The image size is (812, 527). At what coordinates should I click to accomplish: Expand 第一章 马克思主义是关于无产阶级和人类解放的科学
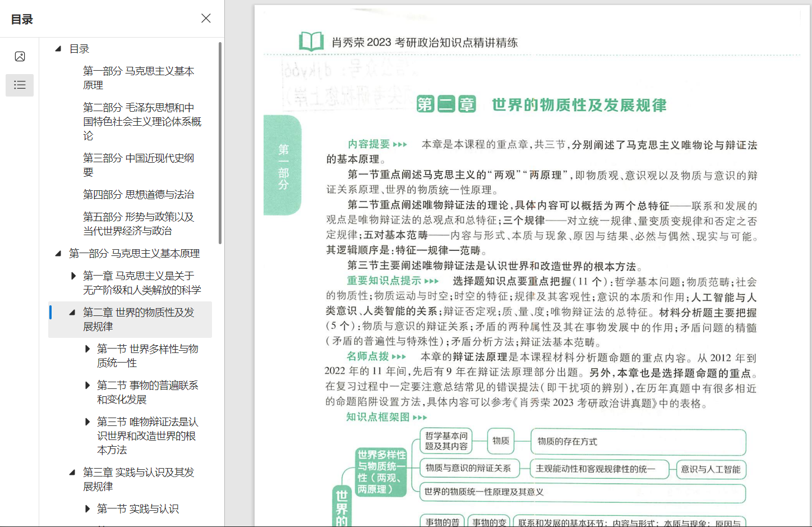click(73, 276)
